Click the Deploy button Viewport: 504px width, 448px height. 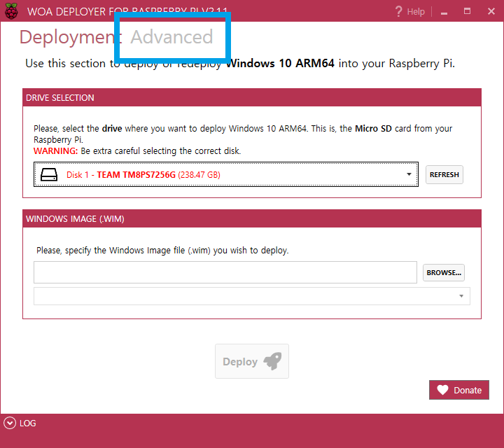[x=252, y=361]
